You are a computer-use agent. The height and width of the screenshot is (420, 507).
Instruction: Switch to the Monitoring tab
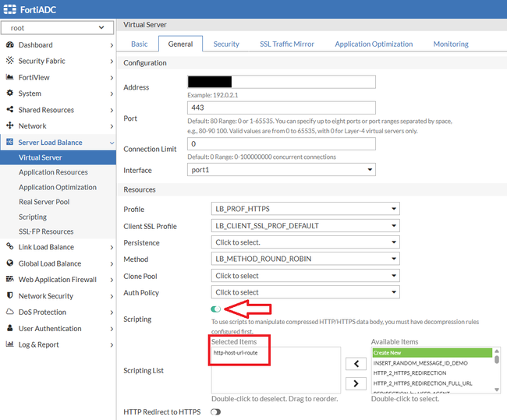[451, 44]
